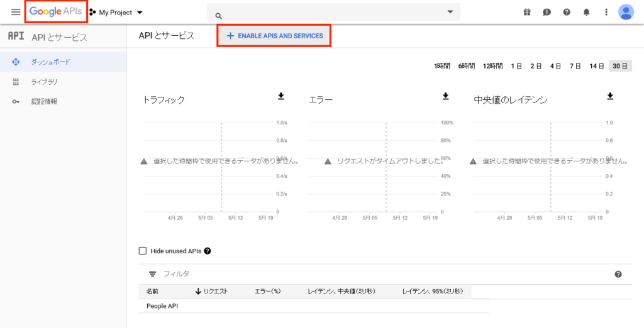This screenshot has width=644, height=328.
Task: Open the three-dot more options menu
Action: click(606, 12)
